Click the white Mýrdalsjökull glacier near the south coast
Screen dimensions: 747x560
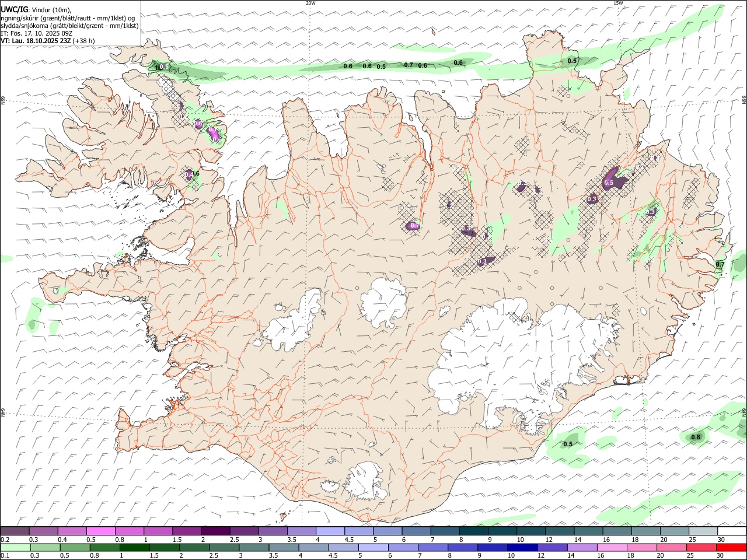[x=365, y=482]
